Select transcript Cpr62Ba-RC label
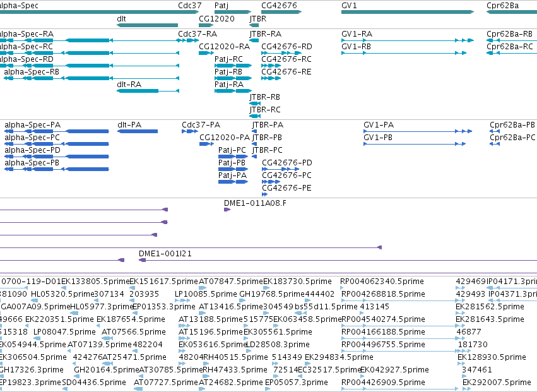537x392 pixels. coord(510,46)
